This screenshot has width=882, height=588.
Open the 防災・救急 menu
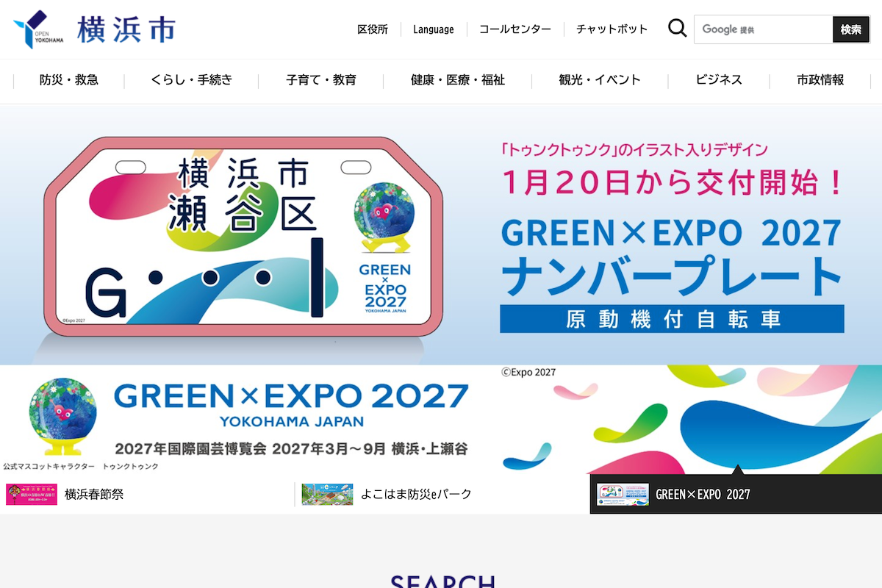pyautogui.click(x=69, y=80)
